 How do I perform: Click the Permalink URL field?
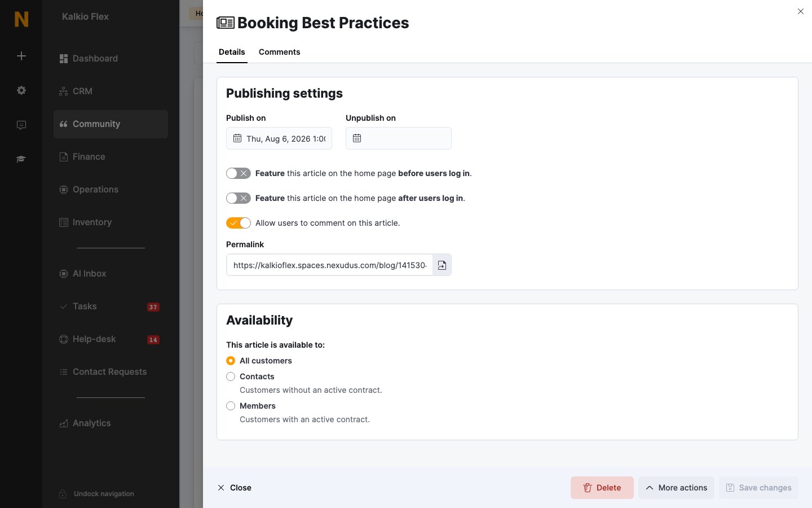coord(330,265)
